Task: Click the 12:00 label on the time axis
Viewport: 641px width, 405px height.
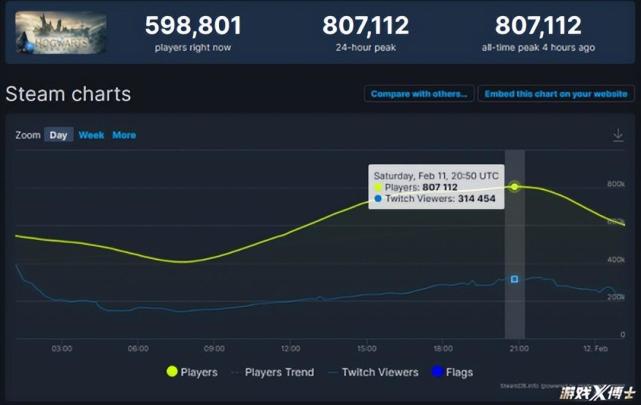Action: tap(291, 348)
